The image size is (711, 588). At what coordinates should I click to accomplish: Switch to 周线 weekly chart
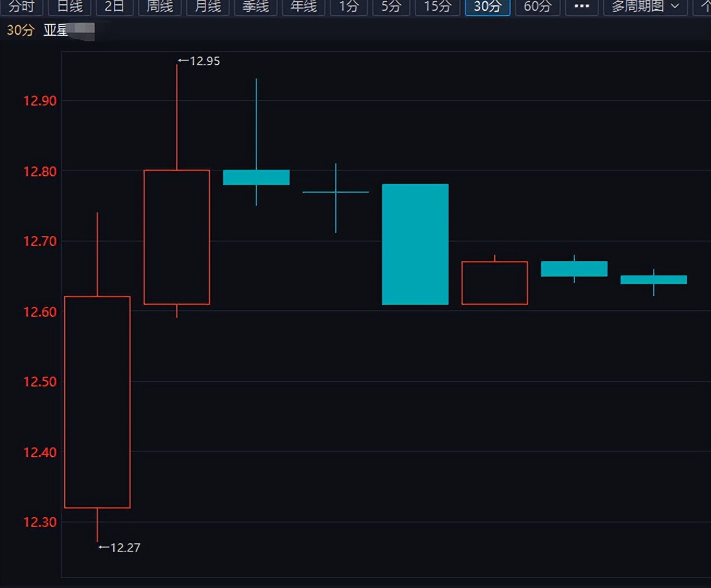[160, 7]
